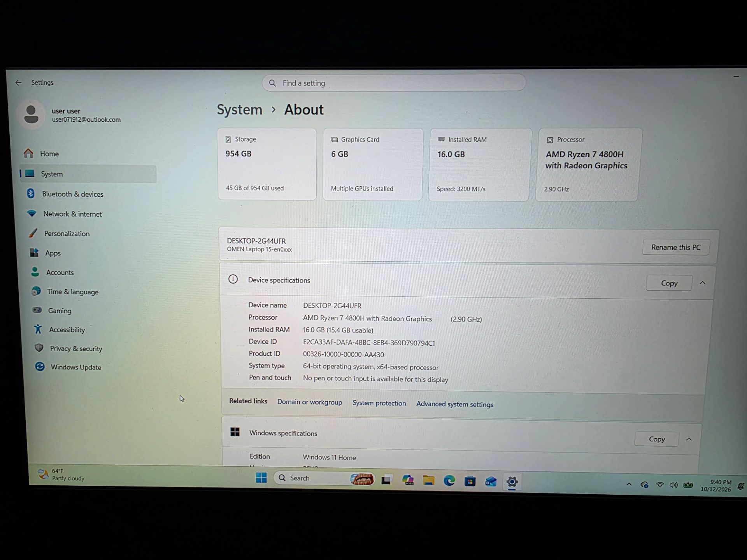Open the Wi-Fi network tray icon
The height and width of the screenshot is (560, 747).
pos(660,485)
